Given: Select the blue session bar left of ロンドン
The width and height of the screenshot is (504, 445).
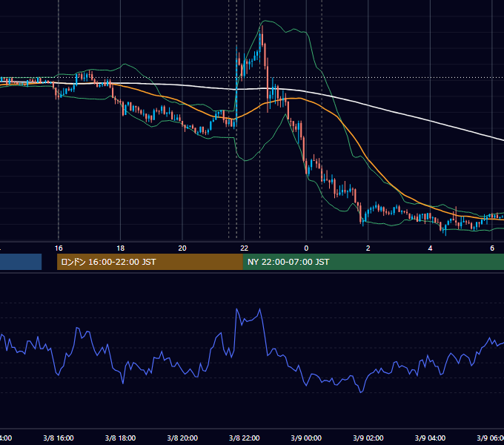Looking at the screenshot, I should 21,262.
